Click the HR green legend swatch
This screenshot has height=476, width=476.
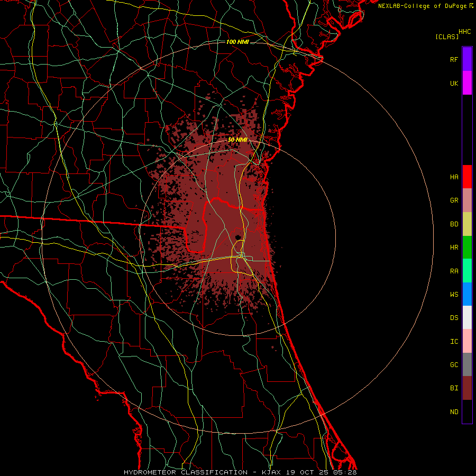click(x=467, y=247)
